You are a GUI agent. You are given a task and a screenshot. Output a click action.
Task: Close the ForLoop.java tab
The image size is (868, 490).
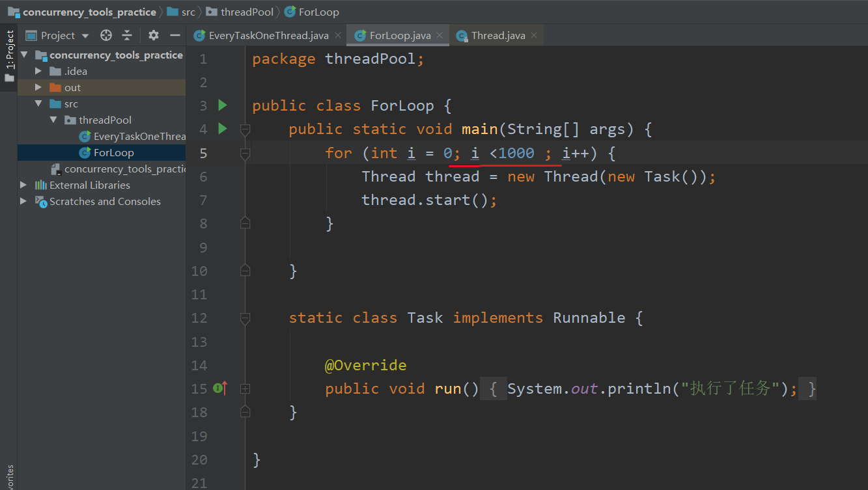pos(440,35)
